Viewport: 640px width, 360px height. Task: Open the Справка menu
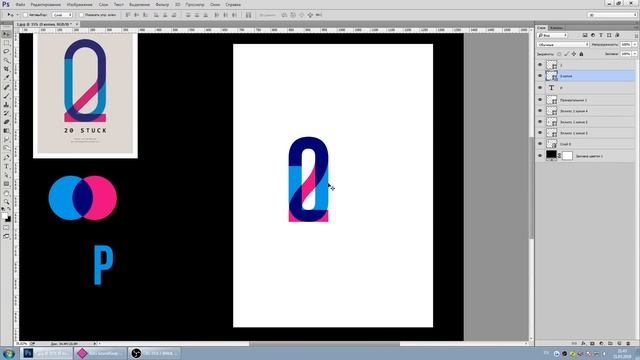[x=233, y=4]
